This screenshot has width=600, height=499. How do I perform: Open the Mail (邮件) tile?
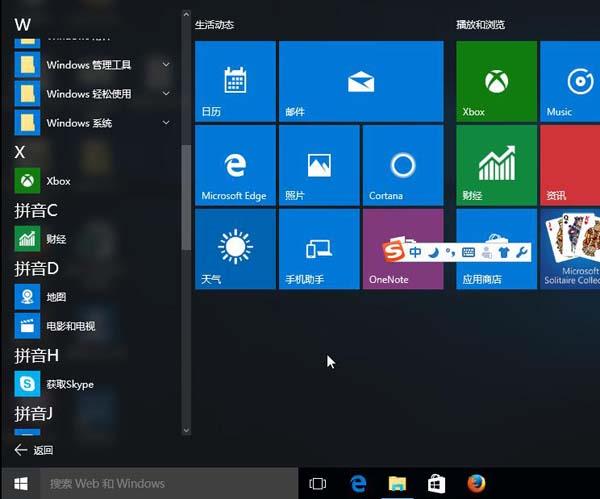tap(361, 82)
